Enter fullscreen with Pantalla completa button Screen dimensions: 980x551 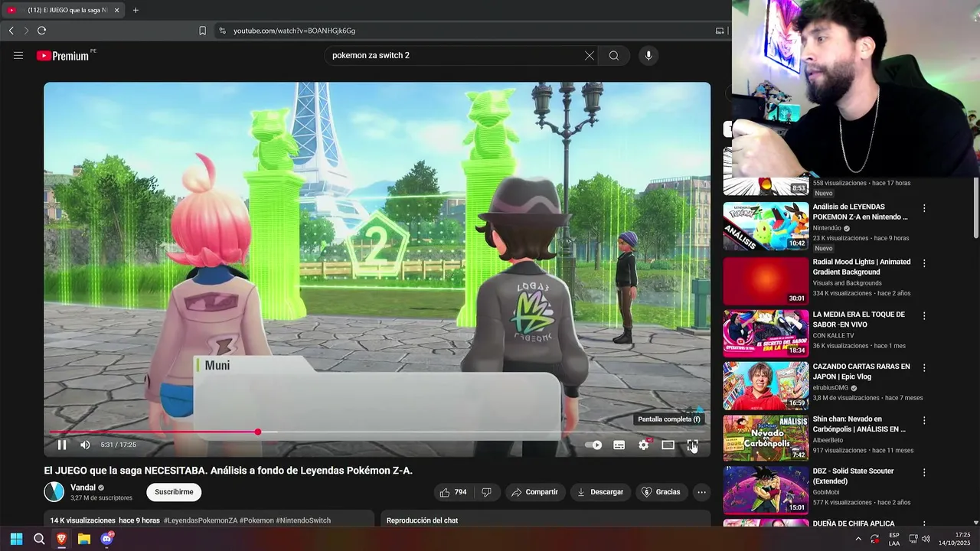[x=691, y=445]
